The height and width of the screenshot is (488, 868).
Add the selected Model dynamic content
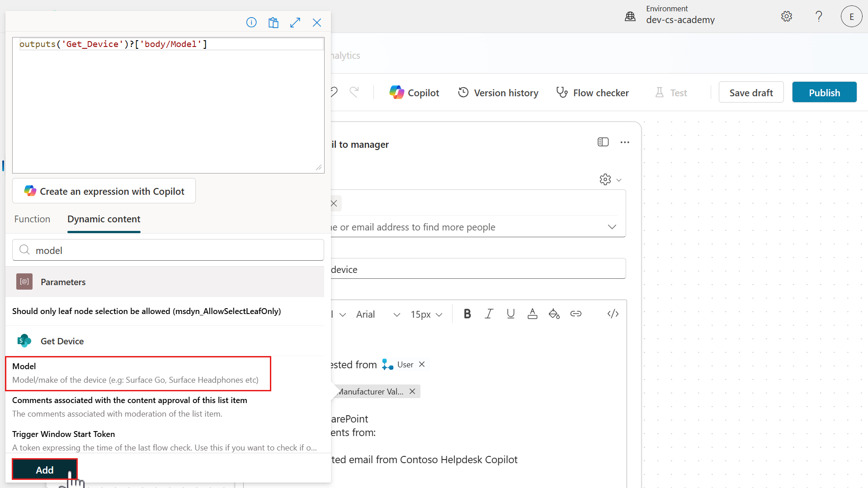(x=44, y=469)
